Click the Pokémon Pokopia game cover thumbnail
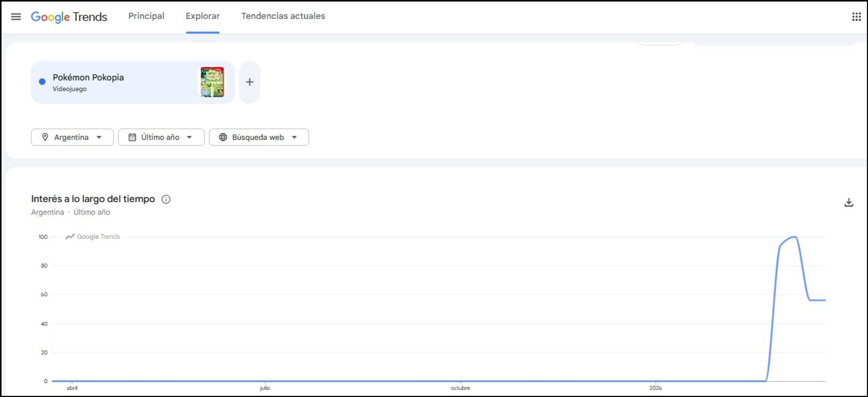 212,82
